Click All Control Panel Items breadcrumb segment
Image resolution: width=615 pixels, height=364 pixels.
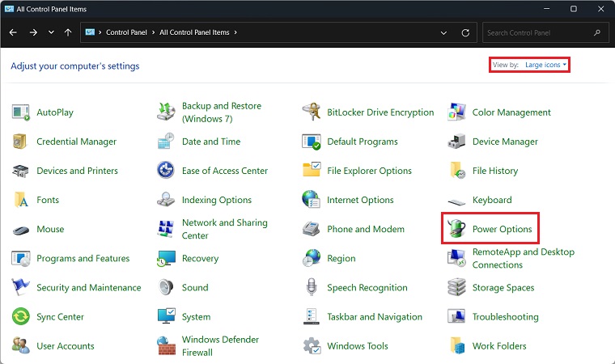[194, 32]
